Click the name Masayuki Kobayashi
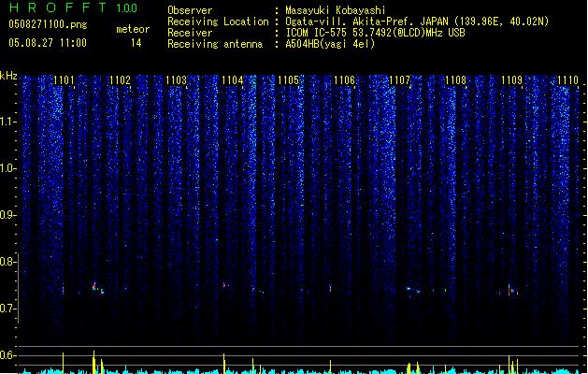588x374 pixels. 336,10
